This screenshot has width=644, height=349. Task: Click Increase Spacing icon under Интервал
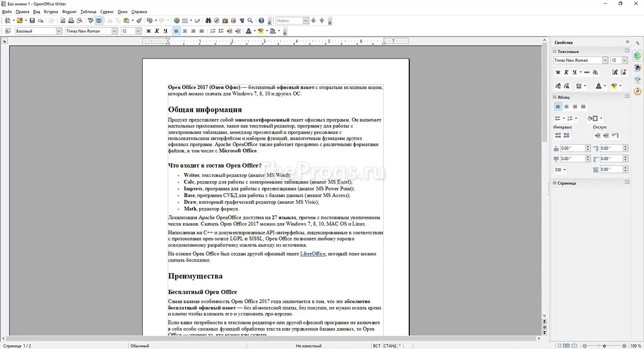click(x=558, y=135)
